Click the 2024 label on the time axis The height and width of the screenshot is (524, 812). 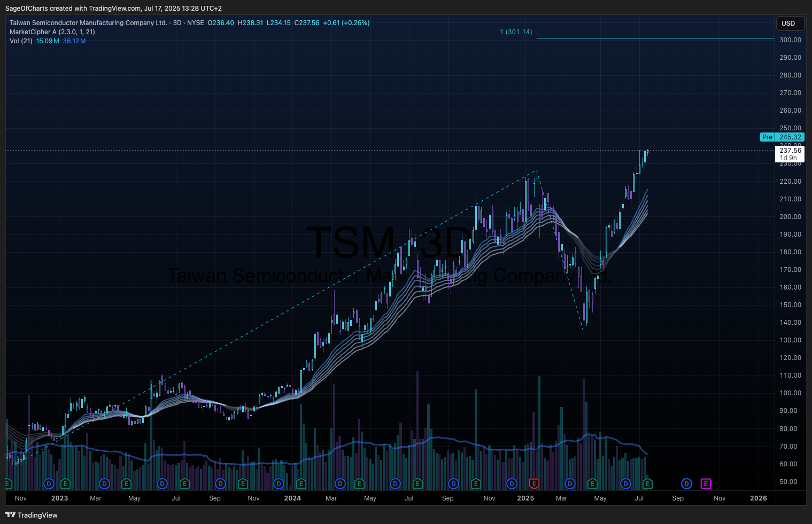[x=292, y=498]
